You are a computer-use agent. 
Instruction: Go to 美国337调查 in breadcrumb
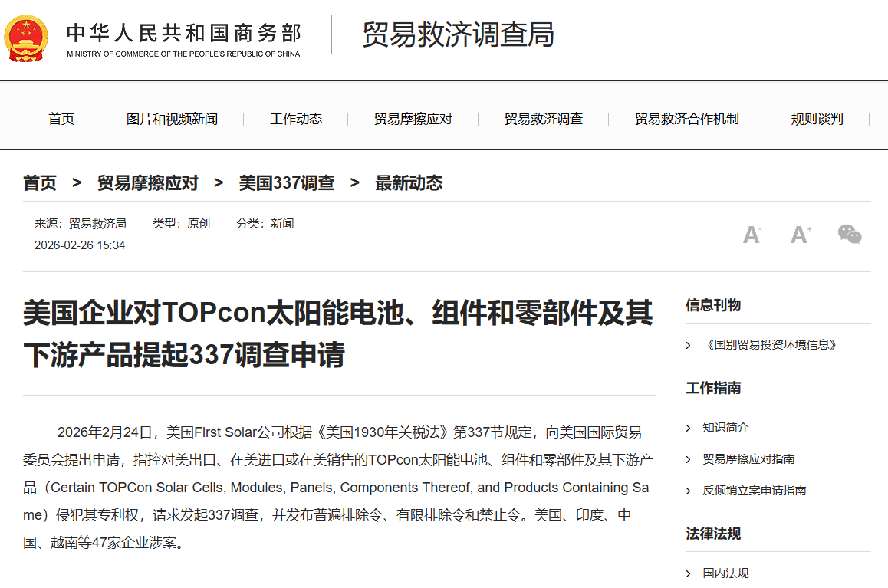coord(287,182)
